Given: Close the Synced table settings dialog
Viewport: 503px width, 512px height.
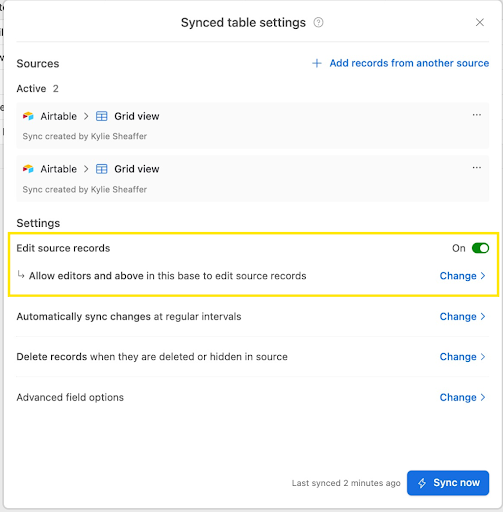Looking at the screenshot, I should click(480, 22).
